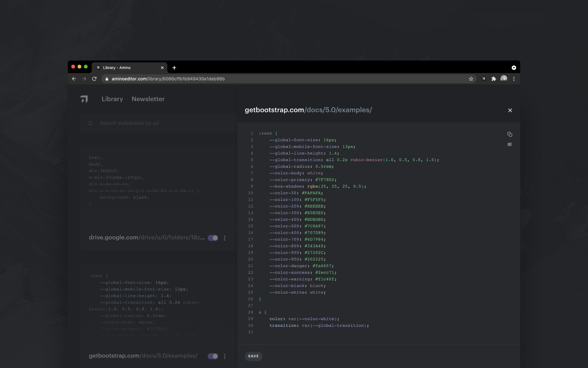Click the --color-white: white line
Viewport: 588px width, 368px height.
pos(298,292)
